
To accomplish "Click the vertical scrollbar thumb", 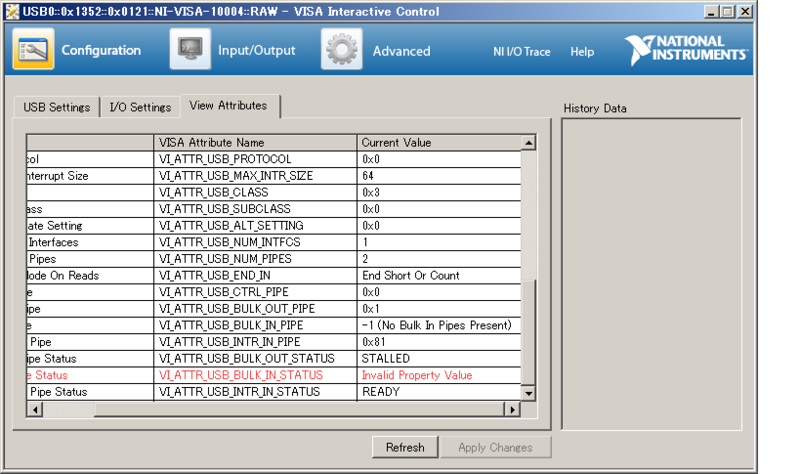I will point(529,332).
